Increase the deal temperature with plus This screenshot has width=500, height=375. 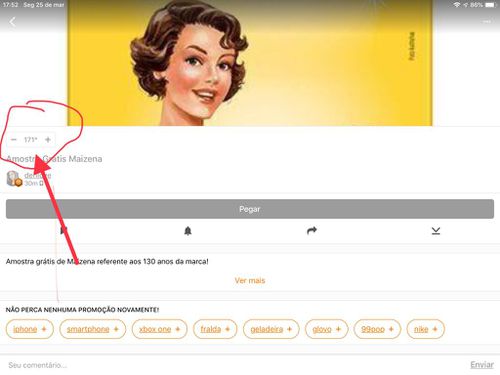[48, 139]
